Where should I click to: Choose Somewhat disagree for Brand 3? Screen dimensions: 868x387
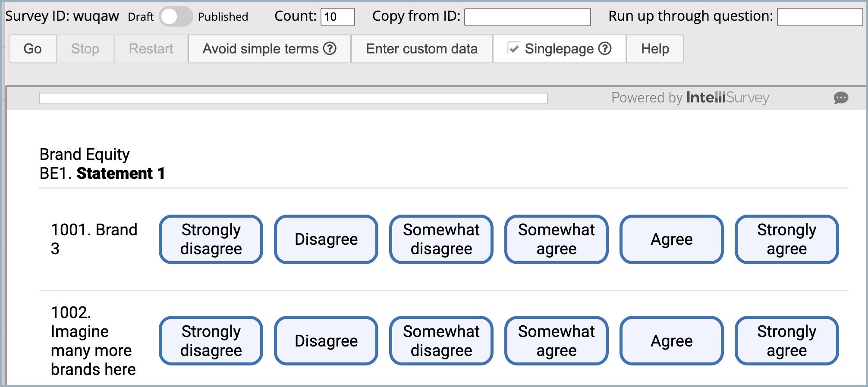[x=441, y=239]
